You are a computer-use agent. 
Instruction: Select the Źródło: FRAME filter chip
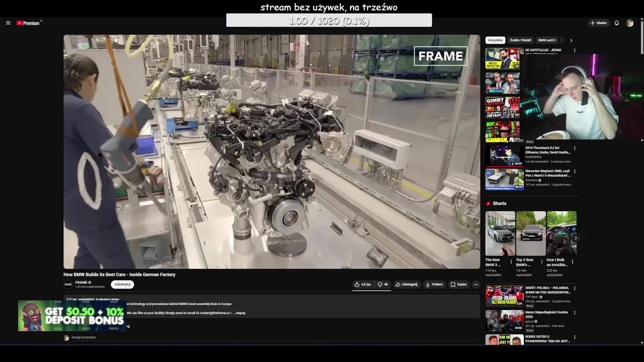point(520,40)
